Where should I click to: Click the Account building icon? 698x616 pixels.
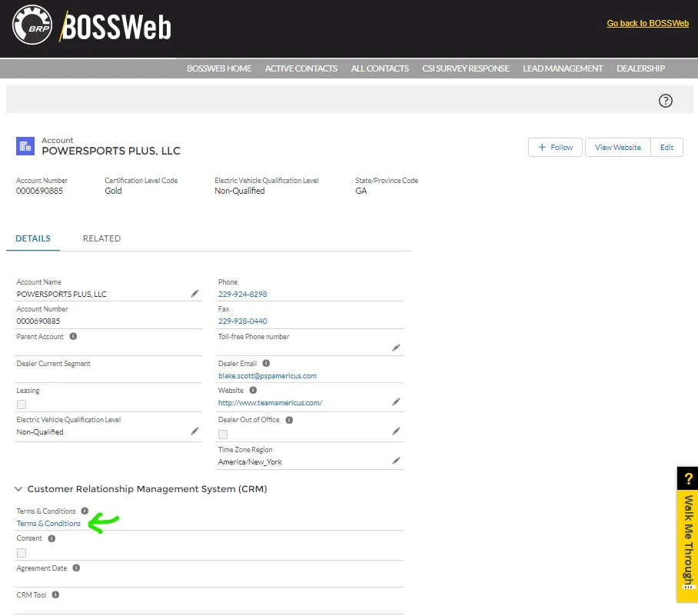click(x=25, y=146)
